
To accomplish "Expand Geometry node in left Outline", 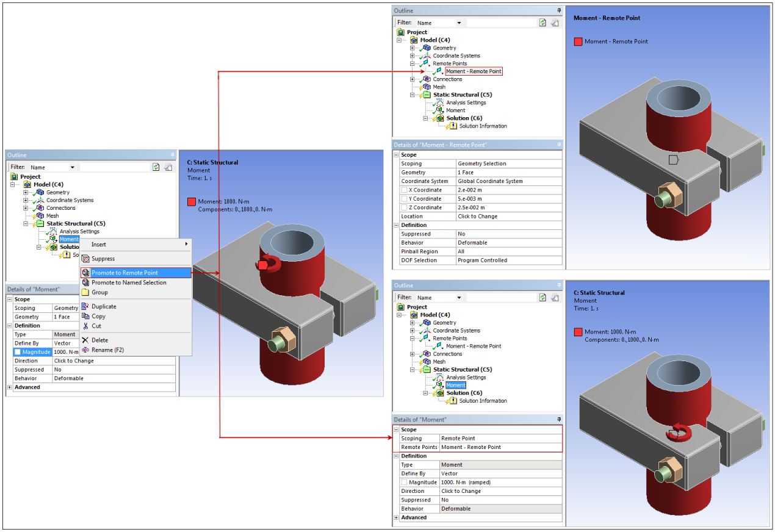I will tap(26, 192).
